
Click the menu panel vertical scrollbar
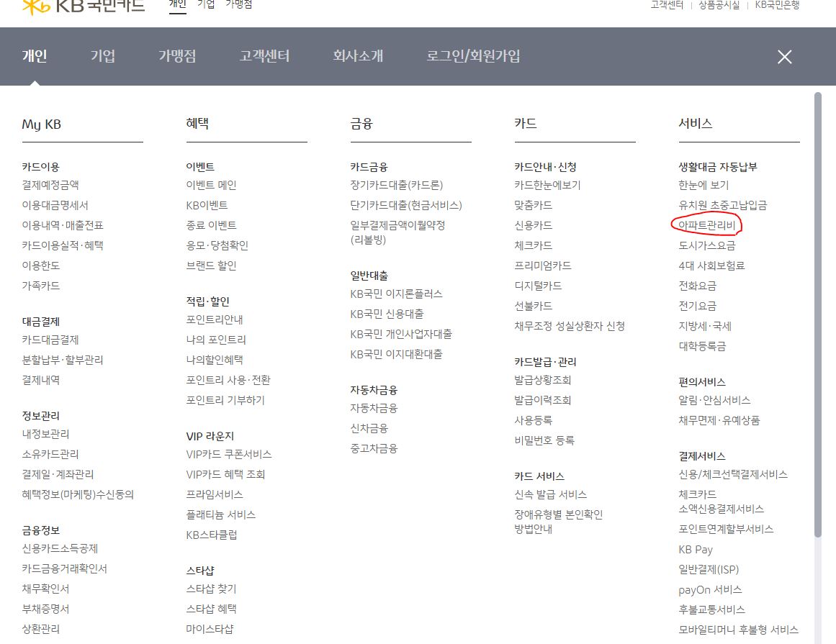pyautogui.click(x=818, y=314)
